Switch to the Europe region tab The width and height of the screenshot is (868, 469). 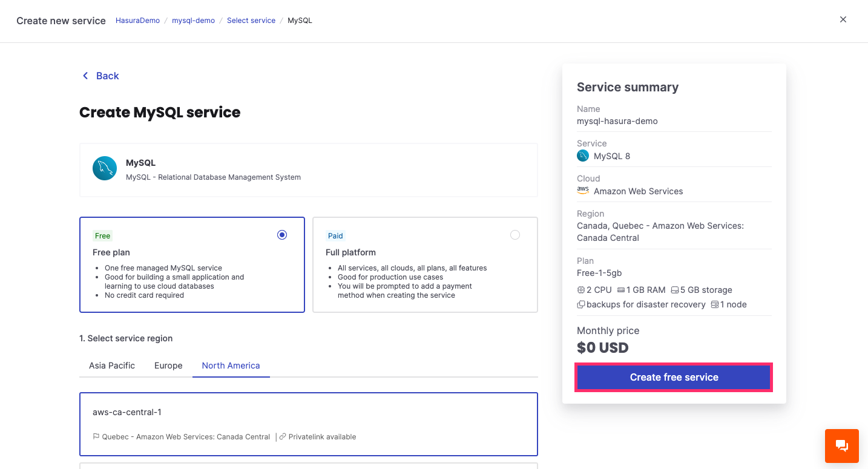point(168,366)
